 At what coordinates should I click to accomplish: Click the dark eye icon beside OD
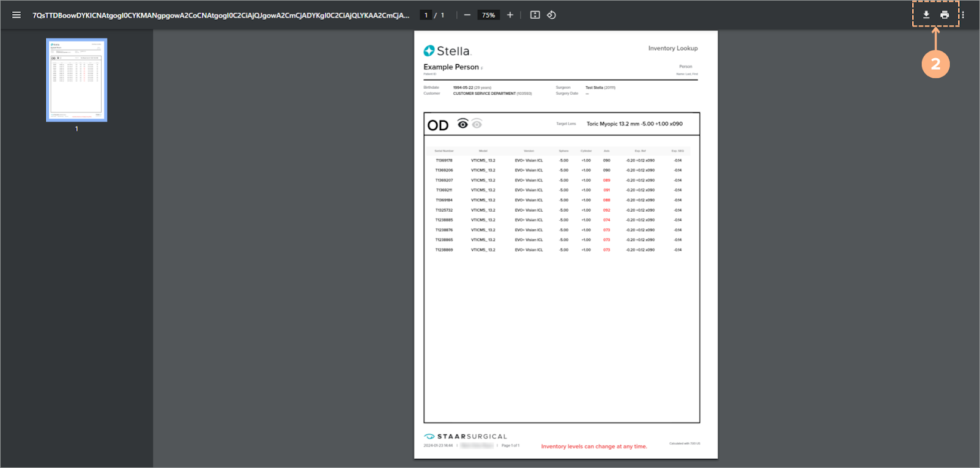pos(462,124)
